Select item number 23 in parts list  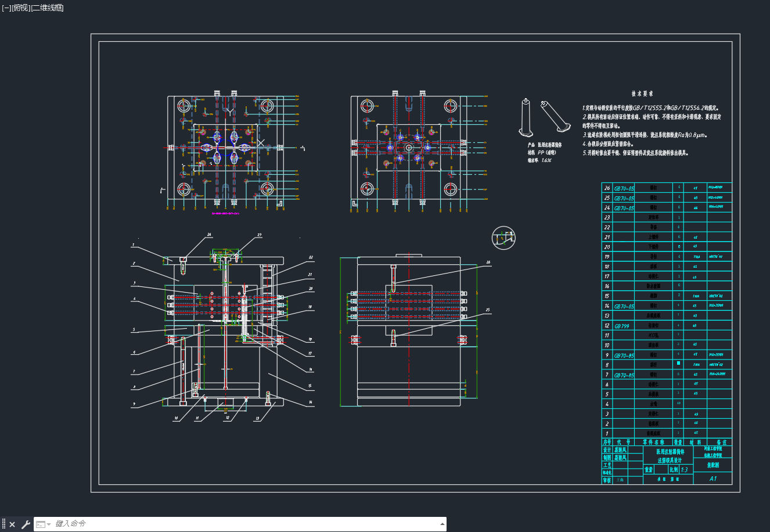607,218
